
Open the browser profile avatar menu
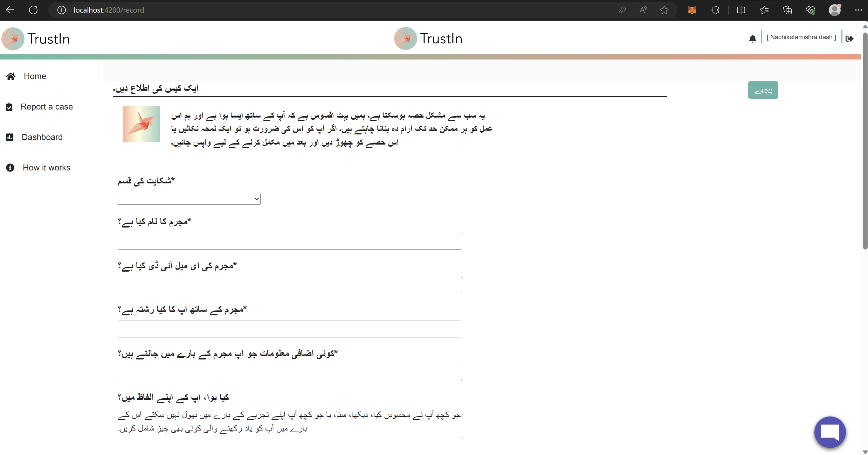(x=835, y=10)
